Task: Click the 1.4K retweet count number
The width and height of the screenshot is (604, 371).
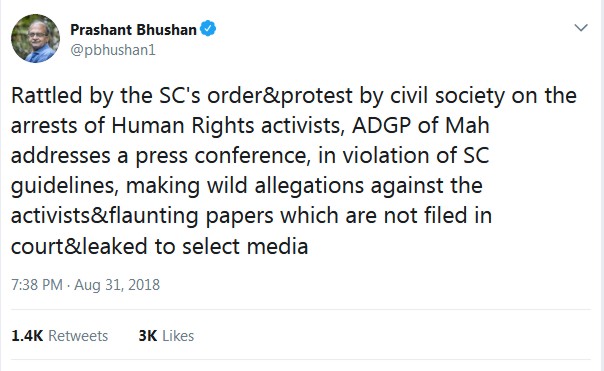Action: [27, 336]
